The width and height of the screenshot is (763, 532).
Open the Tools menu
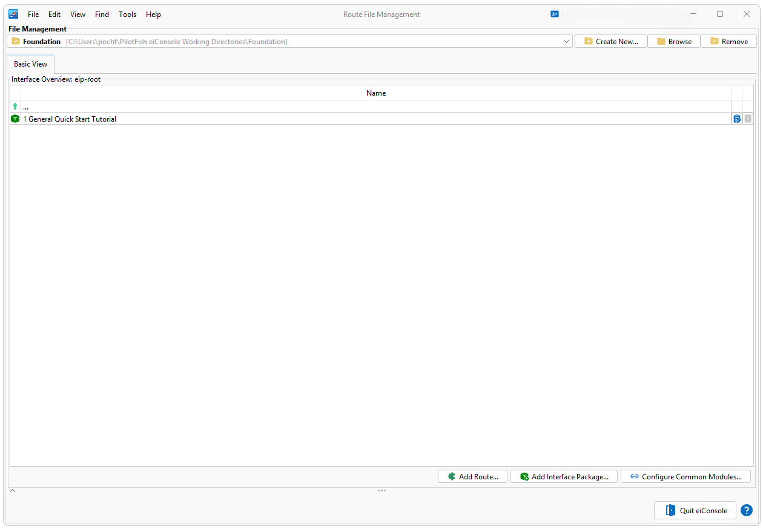click(x=127, y=14)
